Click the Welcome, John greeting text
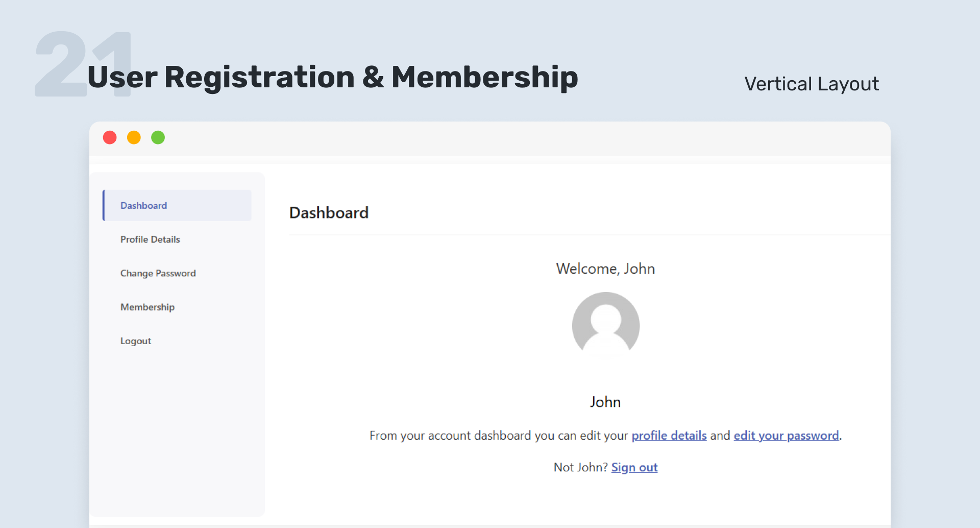The height and width of the screenshot is (528, 980). (605, 269)
